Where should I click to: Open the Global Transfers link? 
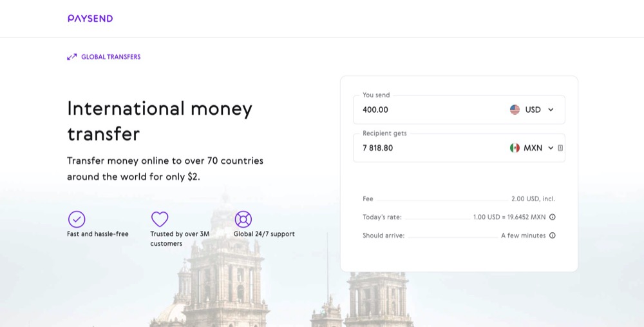tap(104, 57)
